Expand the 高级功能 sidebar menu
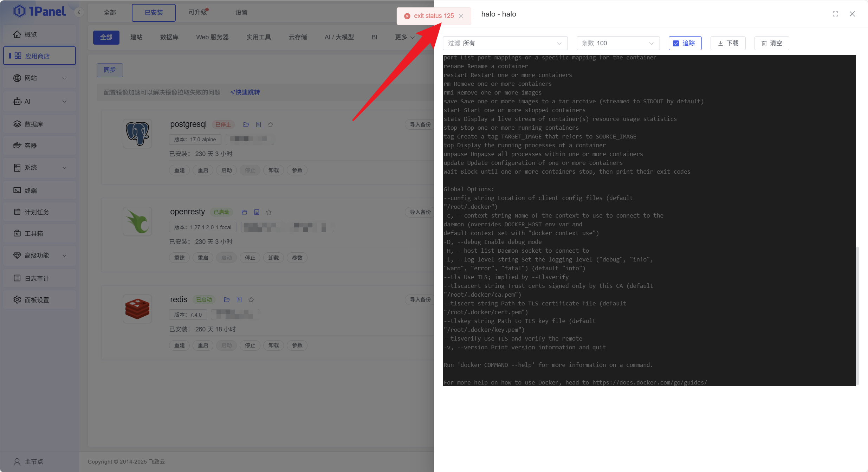Viewport: 868px width, 472px height. [x=39, y=256]
